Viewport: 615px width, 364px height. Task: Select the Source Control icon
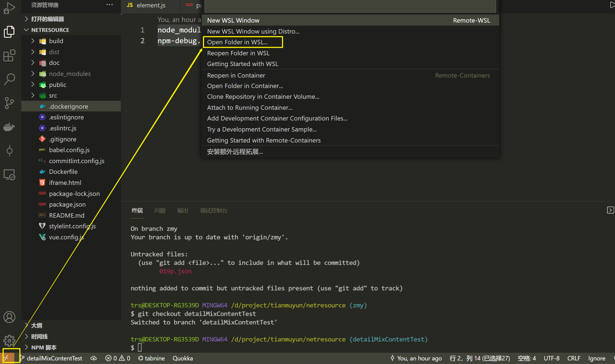click(9, 103)
